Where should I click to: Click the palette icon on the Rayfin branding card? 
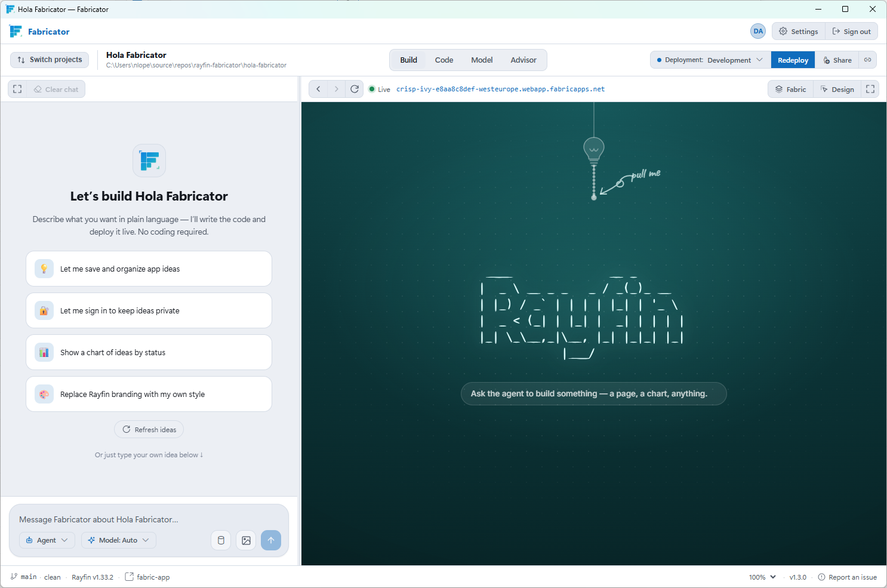[44, 394]
